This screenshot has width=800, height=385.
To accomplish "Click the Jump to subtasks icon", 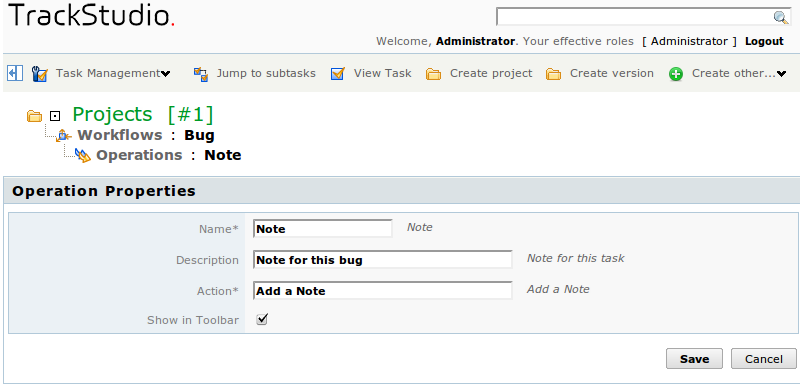I will [x=201, y=74].
